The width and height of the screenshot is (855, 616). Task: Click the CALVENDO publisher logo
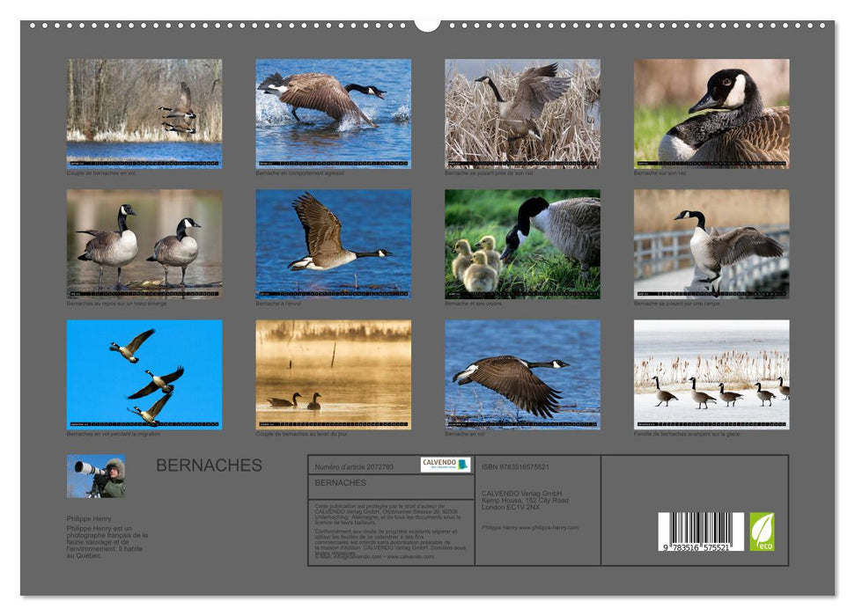tap(445, 464)
